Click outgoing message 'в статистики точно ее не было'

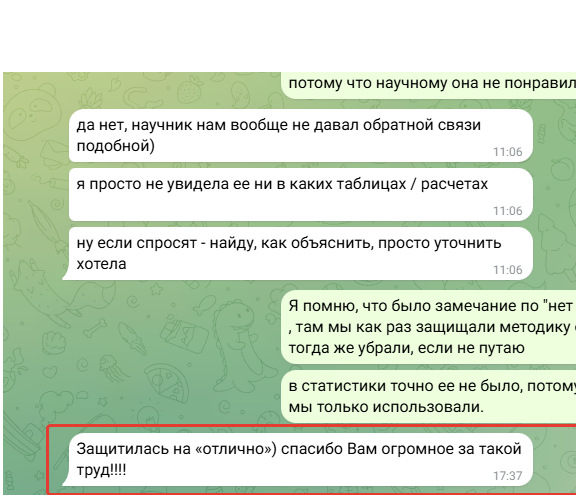click(428, 397)
